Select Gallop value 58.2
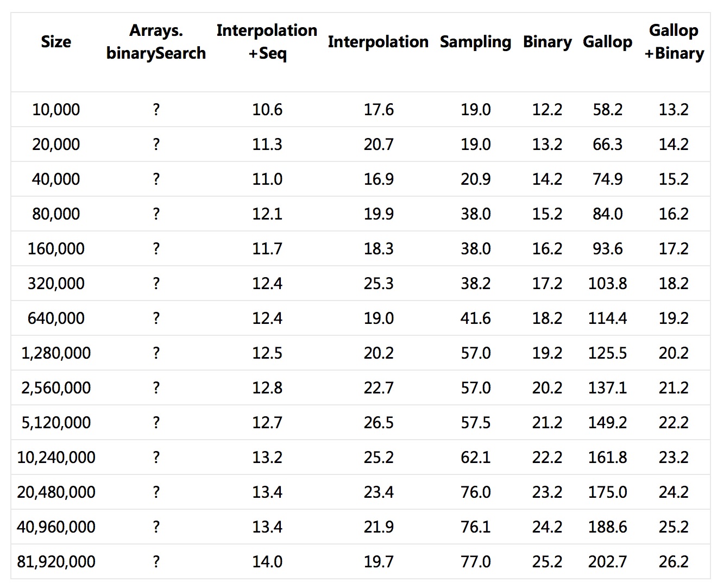The width and height of the screenshot is (717, 588). (x=607, y=109)
